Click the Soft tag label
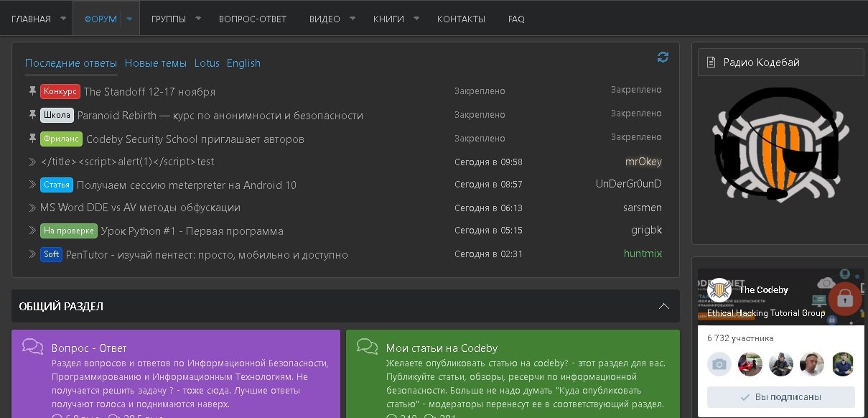868x418 pixels. click(51, 254)
